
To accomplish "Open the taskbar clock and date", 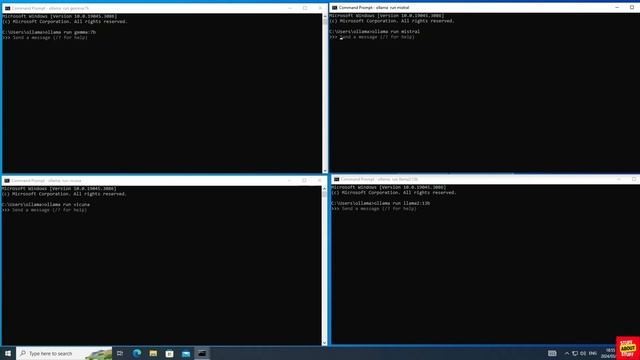I will point(608,353).
